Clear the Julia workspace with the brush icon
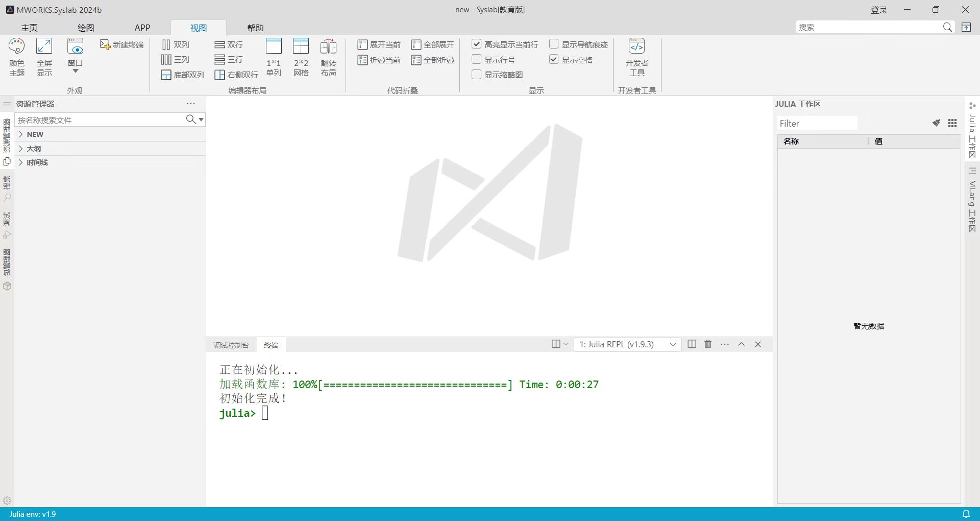The width and height of the screenshot is (980, 521). pos(936,123)
